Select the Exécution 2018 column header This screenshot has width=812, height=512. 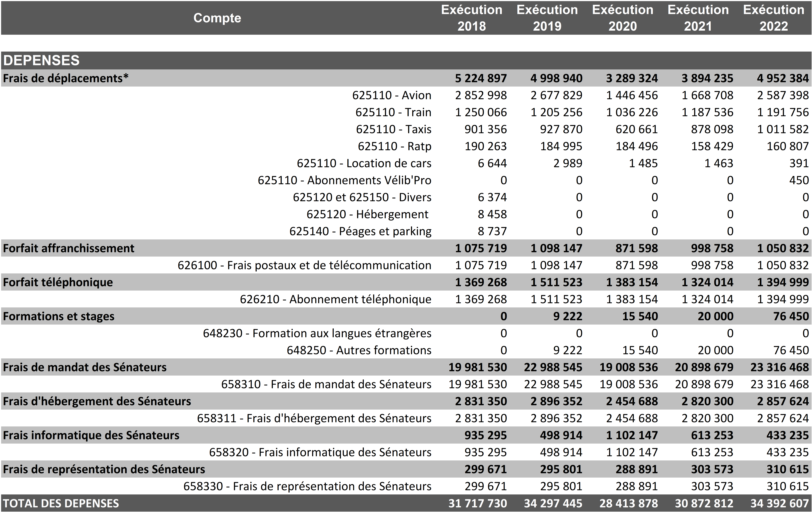471,18
